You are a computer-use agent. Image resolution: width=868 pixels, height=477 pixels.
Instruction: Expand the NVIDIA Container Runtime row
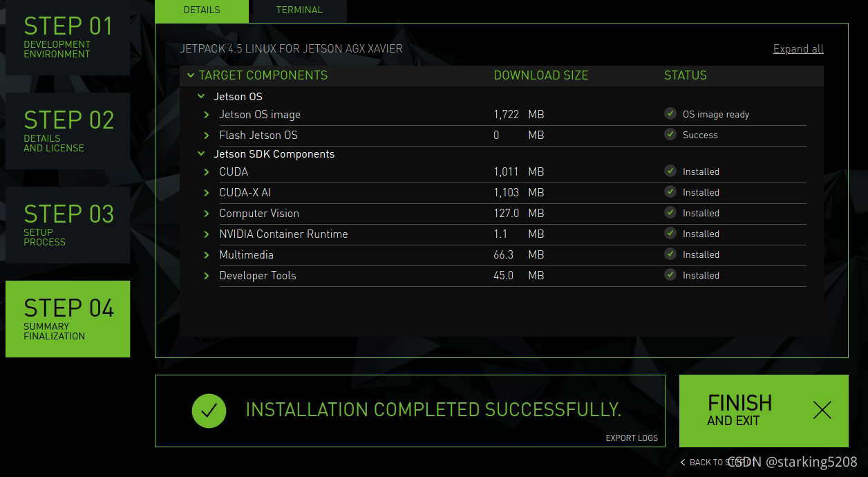pos(207,234)
